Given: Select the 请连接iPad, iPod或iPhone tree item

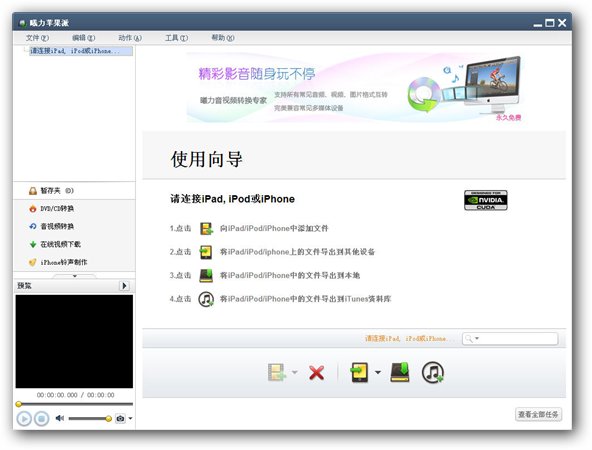Looking at the screenshot, I should (81, 51).
